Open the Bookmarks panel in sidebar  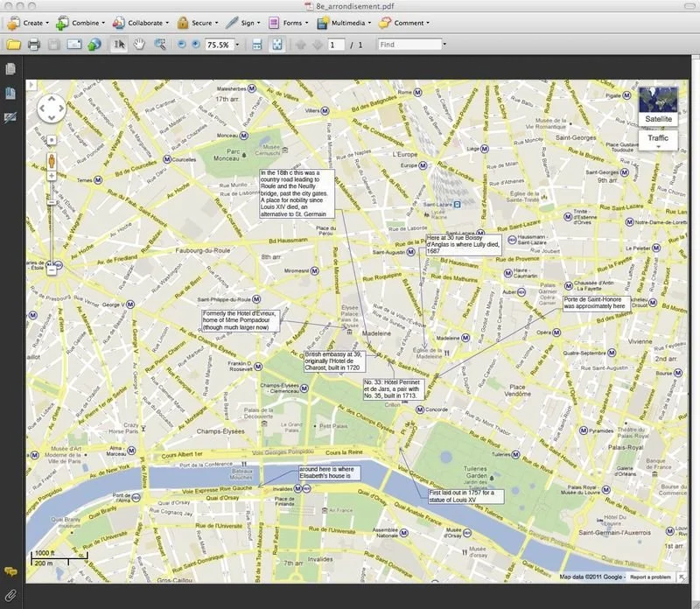tap(10, 93)
